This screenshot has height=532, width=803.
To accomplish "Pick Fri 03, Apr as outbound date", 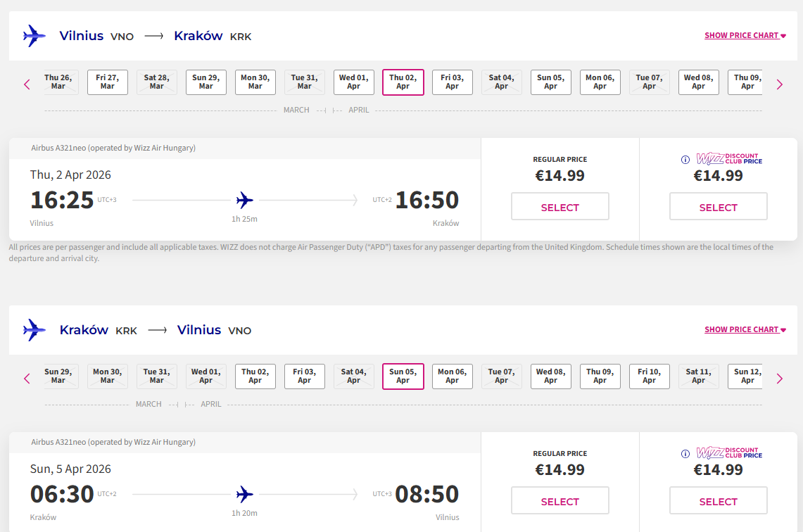I will click(x=452, y=82).
